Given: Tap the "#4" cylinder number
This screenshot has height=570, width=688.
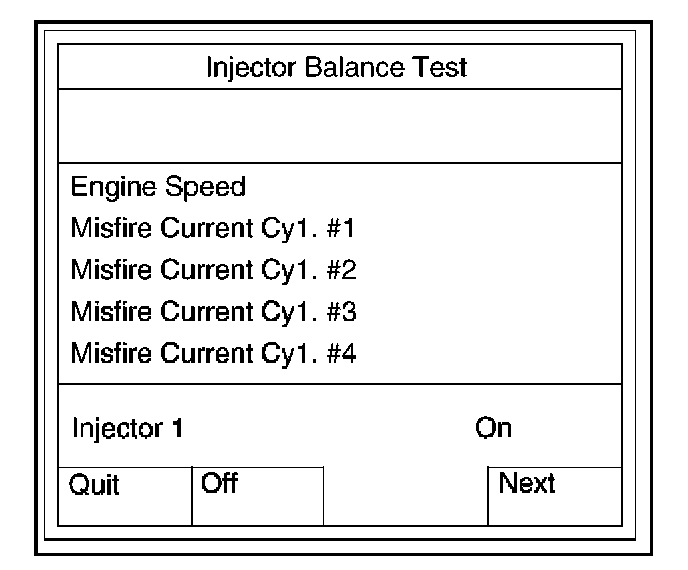Looking at the screenshot, I should 340,354.
